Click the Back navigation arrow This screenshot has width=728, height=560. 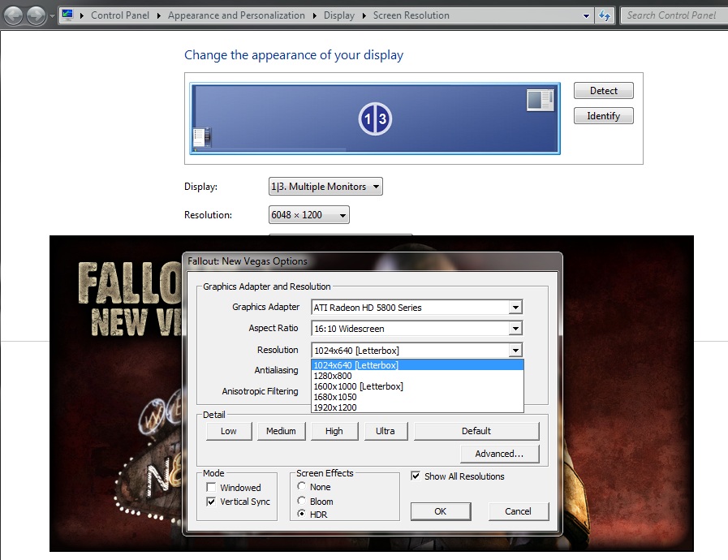(14, 15)
